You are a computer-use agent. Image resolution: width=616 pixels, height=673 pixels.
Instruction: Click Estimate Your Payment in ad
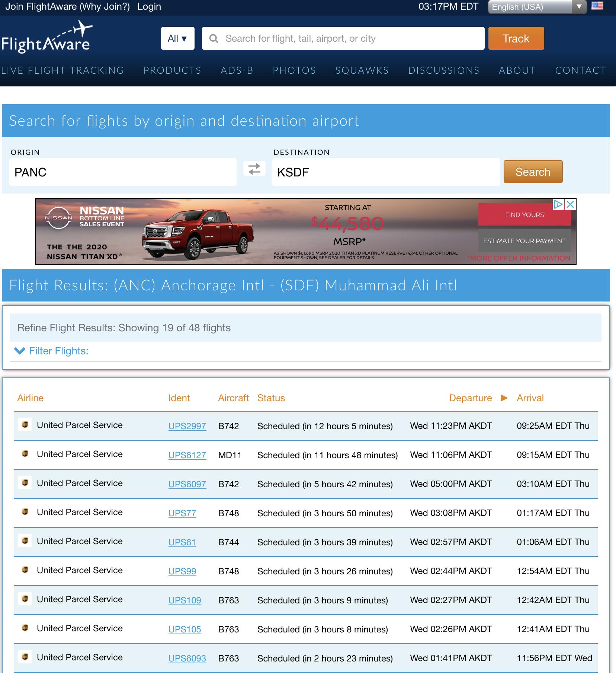click(524, 241)
